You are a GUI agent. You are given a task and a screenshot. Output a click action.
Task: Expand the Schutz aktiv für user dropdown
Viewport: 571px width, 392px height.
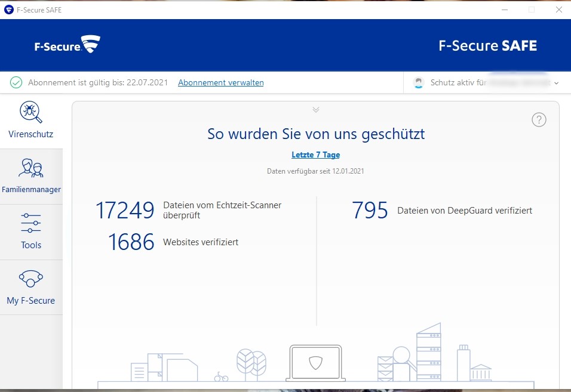[x=557, y=83]
